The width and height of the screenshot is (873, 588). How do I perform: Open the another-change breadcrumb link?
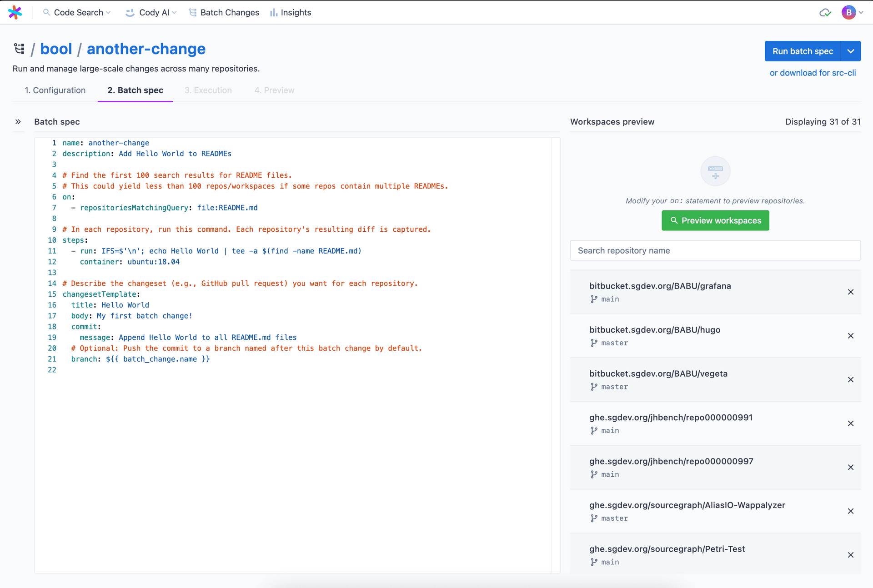click(146, 49)
